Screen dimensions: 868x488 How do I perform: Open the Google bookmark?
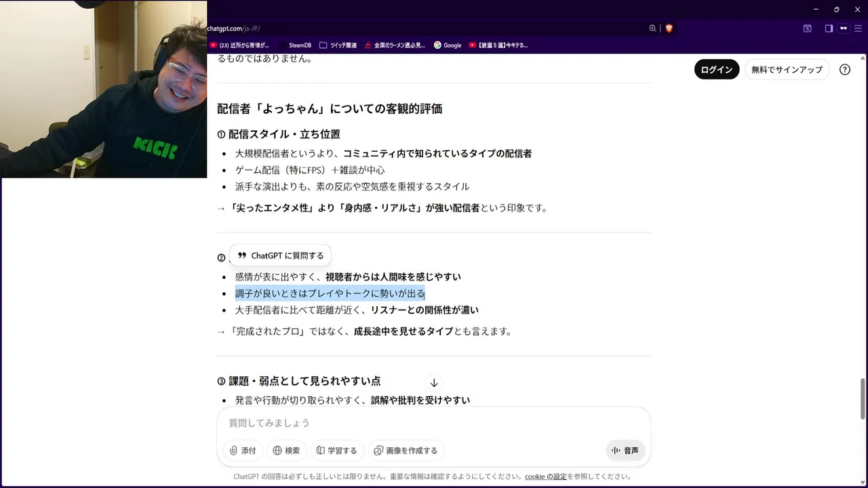pos(448,45)
